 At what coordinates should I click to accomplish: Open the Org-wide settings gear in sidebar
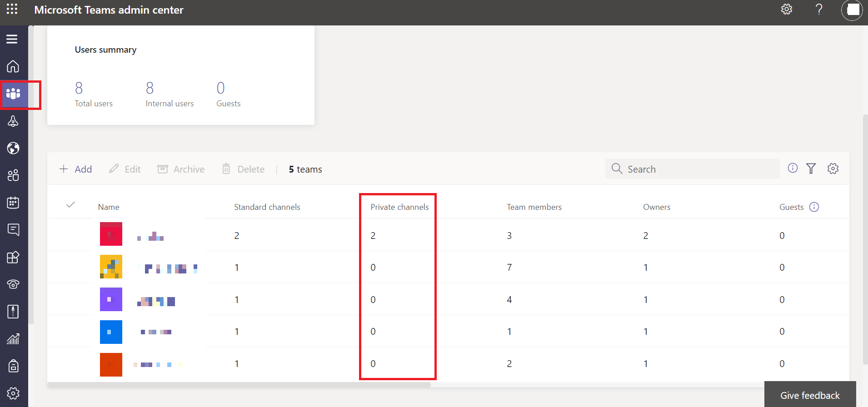[x=13, y=393]
